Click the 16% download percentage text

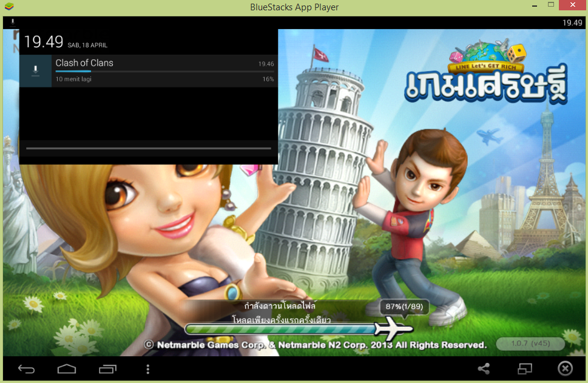tap(268, 79)
